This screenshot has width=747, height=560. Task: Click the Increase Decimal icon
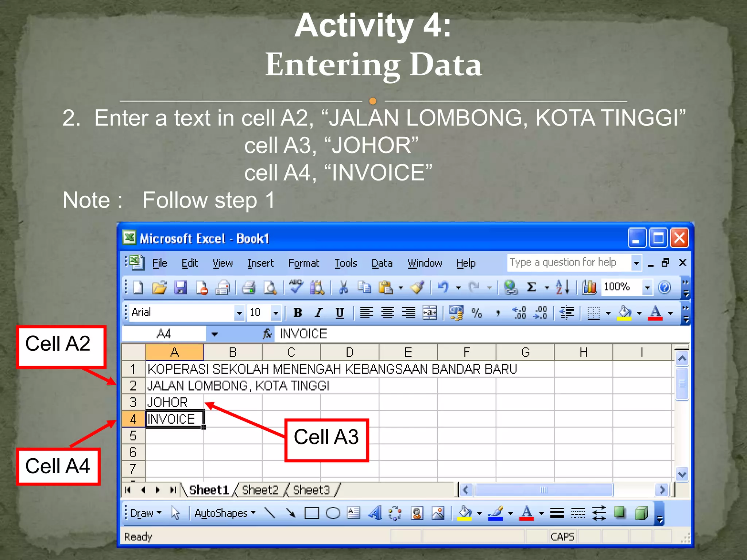pyautogui.click(x=519, y=313)
